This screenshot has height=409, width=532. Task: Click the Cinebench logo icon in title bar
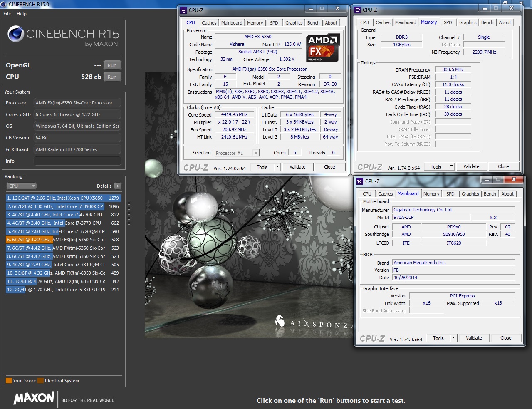point(4,4)
